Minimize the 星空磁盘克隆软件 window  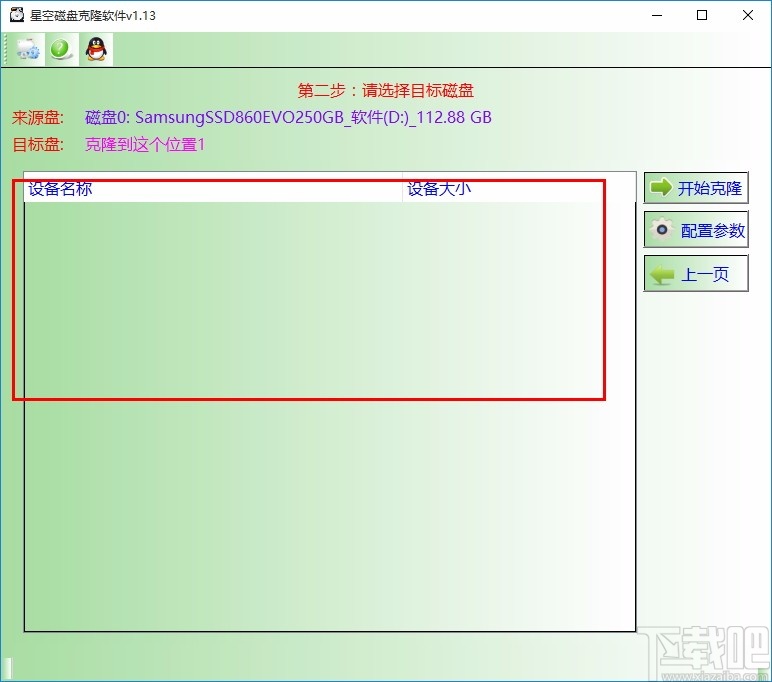tap(657, 15)
